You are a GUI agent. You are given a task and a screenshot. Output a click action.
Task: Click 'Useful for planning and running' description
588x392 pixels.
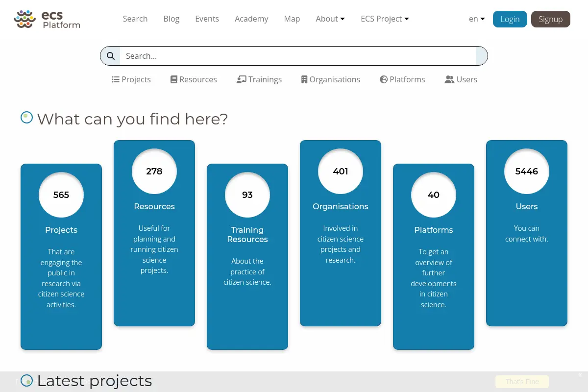[154, 249]
